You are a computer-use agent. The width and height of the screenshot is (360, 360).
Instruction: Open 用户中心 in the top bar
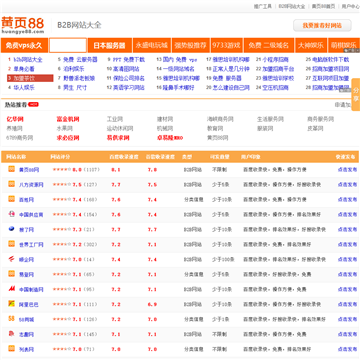[351, 6]
